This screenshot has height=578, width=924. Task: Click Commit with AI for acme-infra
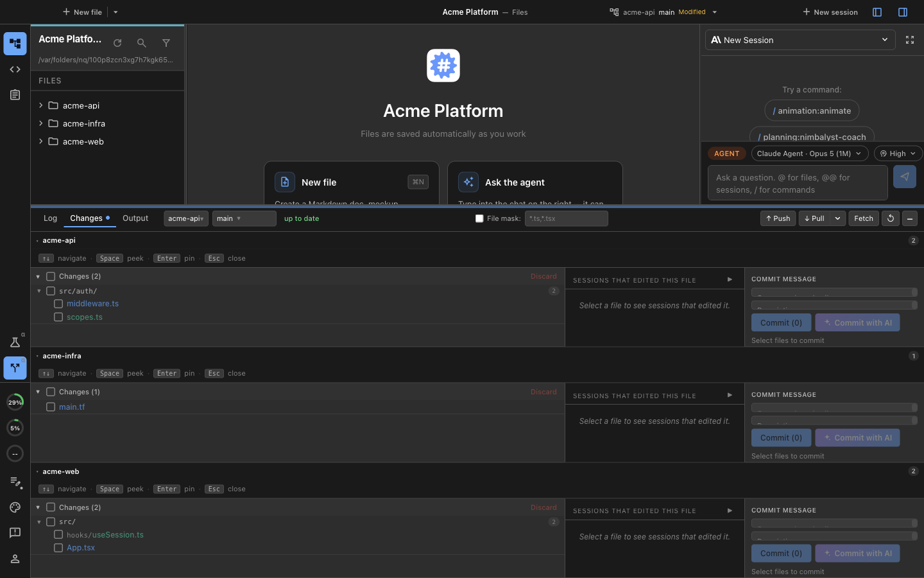857,438
